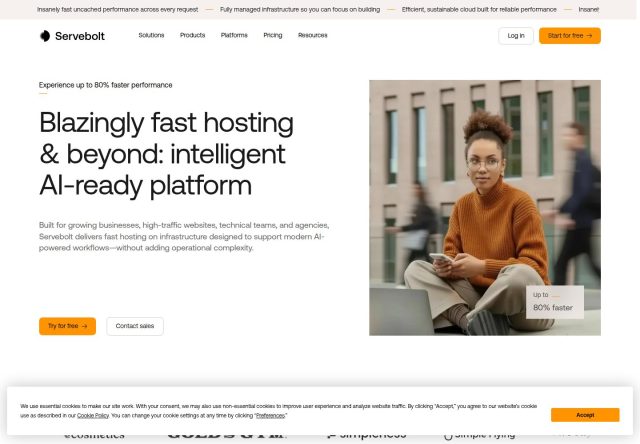Click the Log in button

point(516,36)
